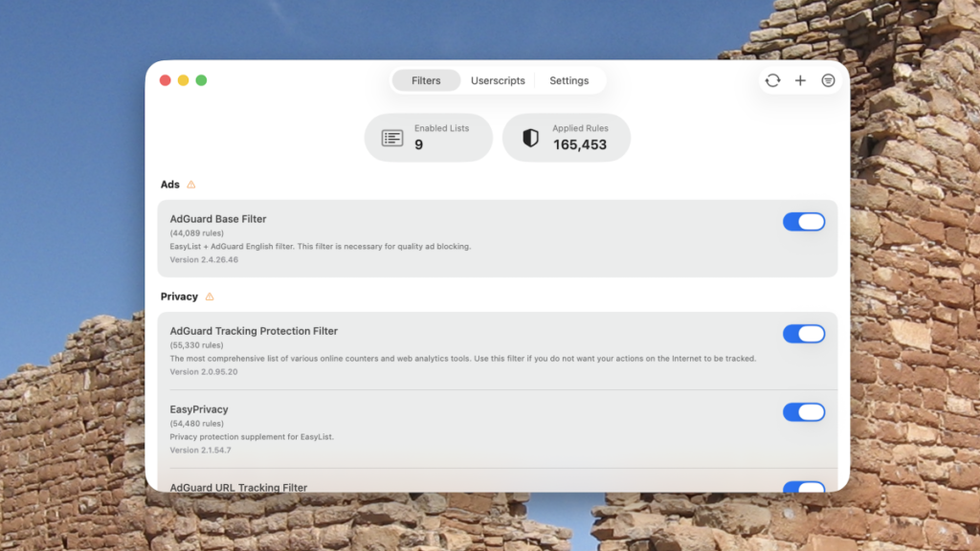The width and height of the screenshot is (980, 551).
Task: Select the Filters tab
Action: click(x=426, y=80)
